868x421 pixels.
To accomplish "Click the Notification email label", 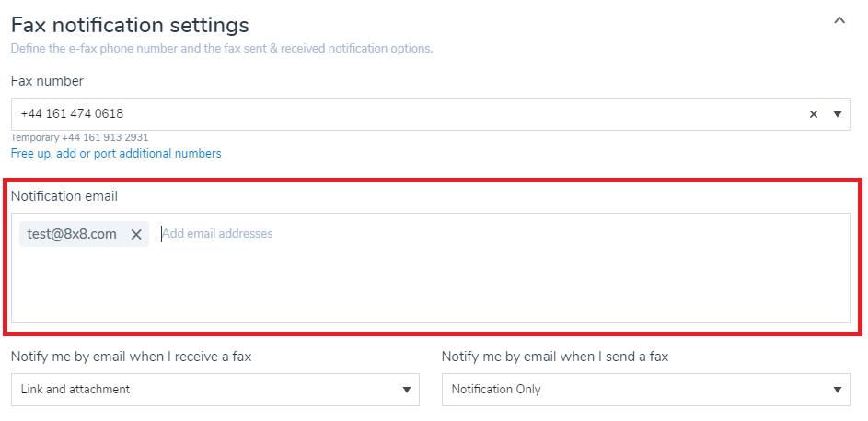I will click(x=64, y=196).
